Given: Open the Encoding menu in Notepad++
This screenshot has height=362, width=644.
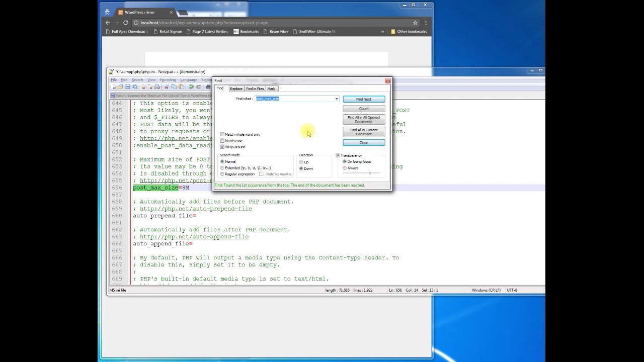Looking at the screenshot, I should (x=168, y=80).
